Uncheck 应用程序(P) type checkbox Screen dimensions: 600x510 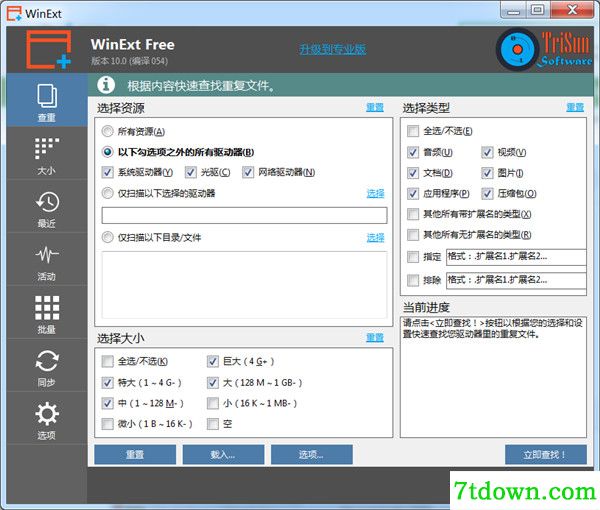click(x=413, y=194)
